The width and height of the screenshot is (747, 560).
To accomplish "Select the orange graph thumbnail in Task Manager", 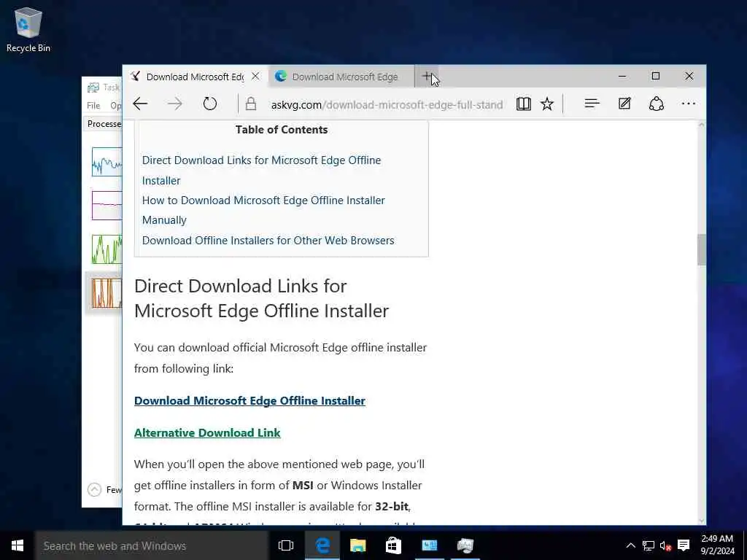I will pyautogui.click(x=107, y=293).
